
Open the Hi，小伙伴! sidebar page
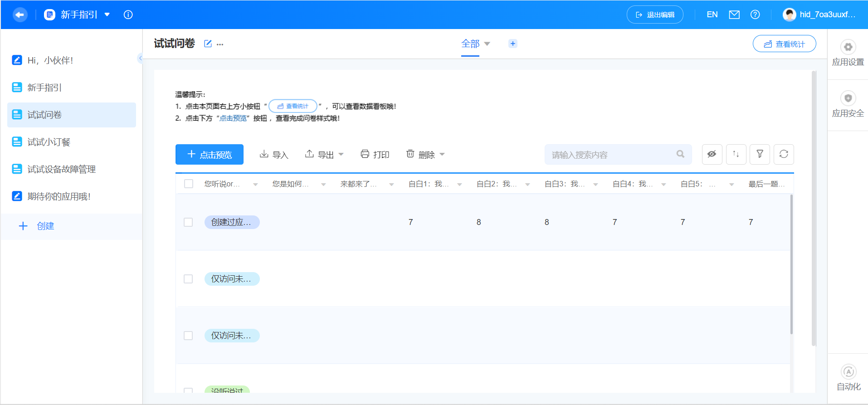point(72,60)
